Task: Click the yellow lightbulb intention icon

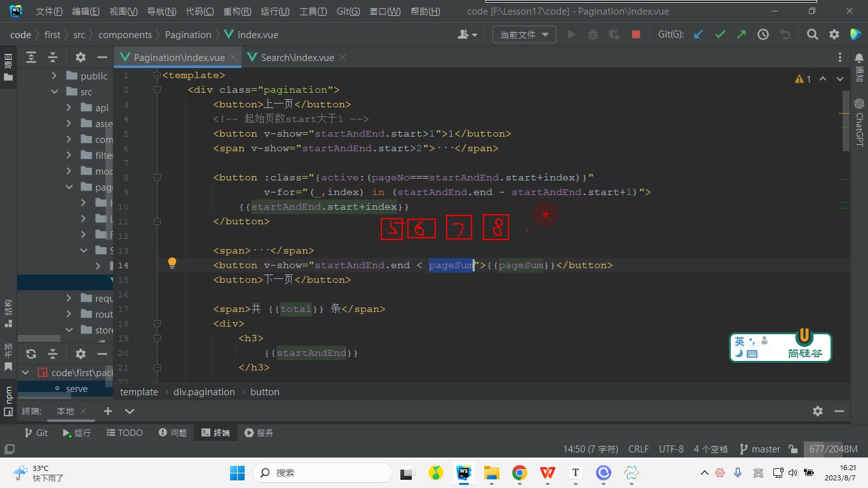Action: pyautogui.click(x=172, y=263)
